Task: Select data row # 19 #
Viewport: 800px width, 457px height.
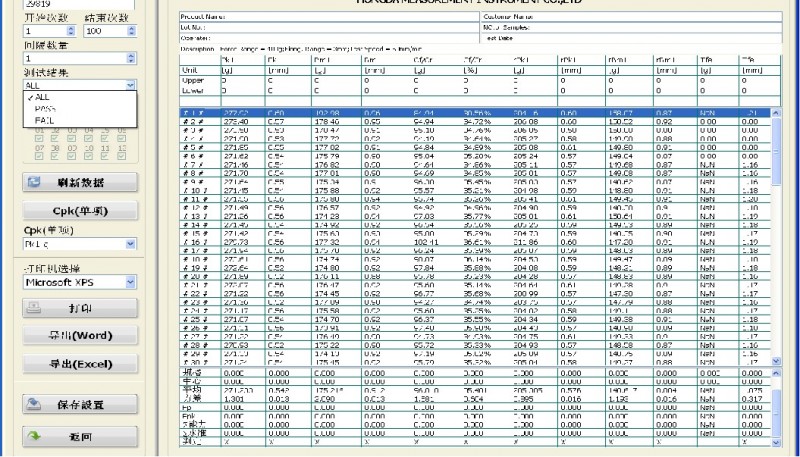Action: click(x=476, y=268)
